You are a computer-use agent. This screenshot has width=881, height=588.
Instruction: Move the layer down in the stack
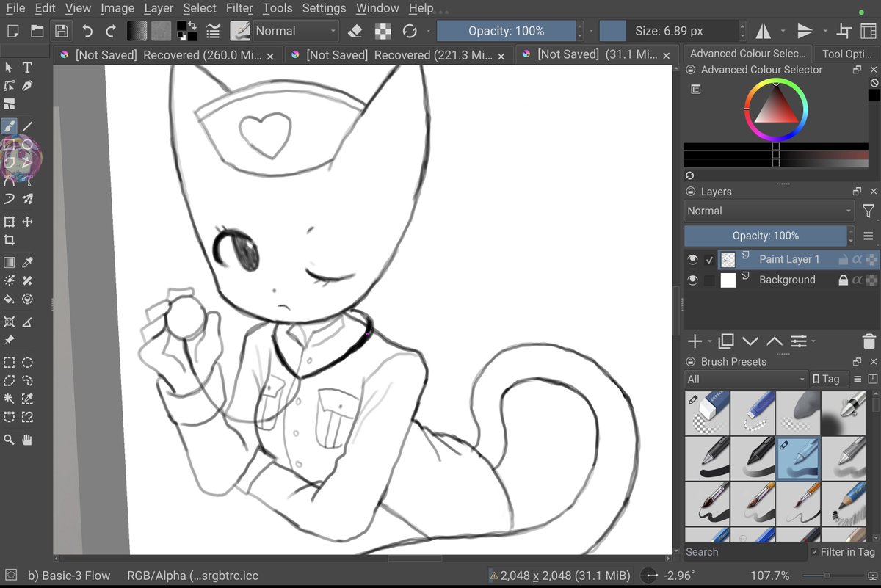point(750,341)
